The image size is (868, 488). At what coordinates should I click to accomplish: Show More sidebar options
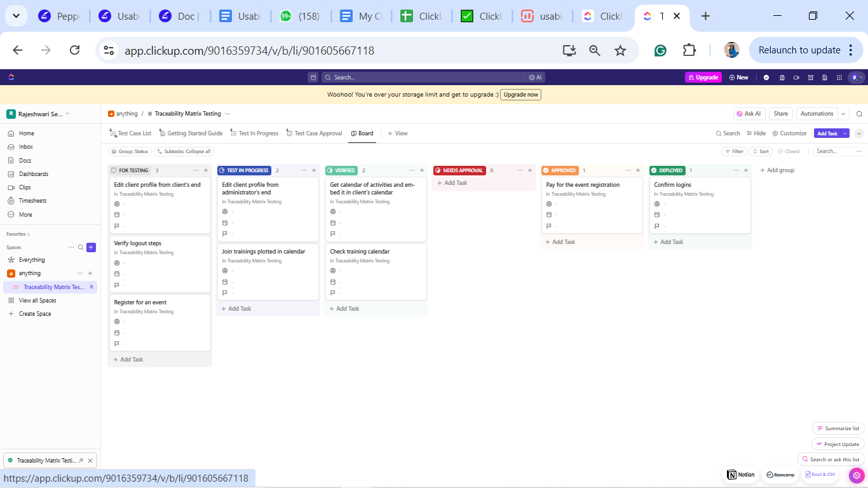[25, 215]
